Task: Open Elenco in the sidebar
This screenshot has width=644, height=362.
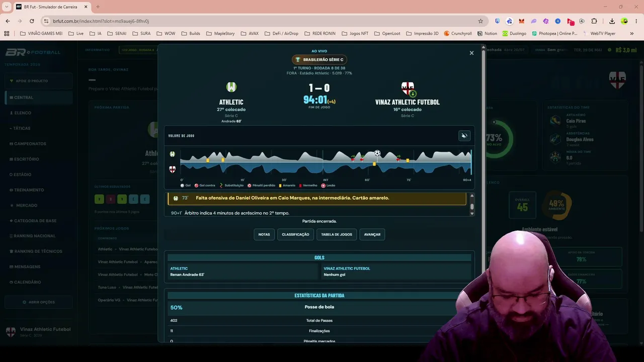Action: click(x=39, y=113)
